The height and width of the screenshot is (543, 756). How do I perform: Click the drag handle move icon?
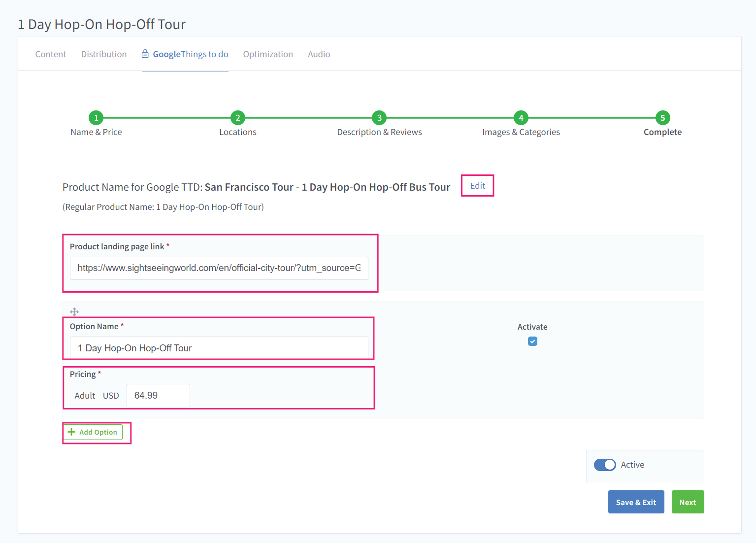coord(74,312)
